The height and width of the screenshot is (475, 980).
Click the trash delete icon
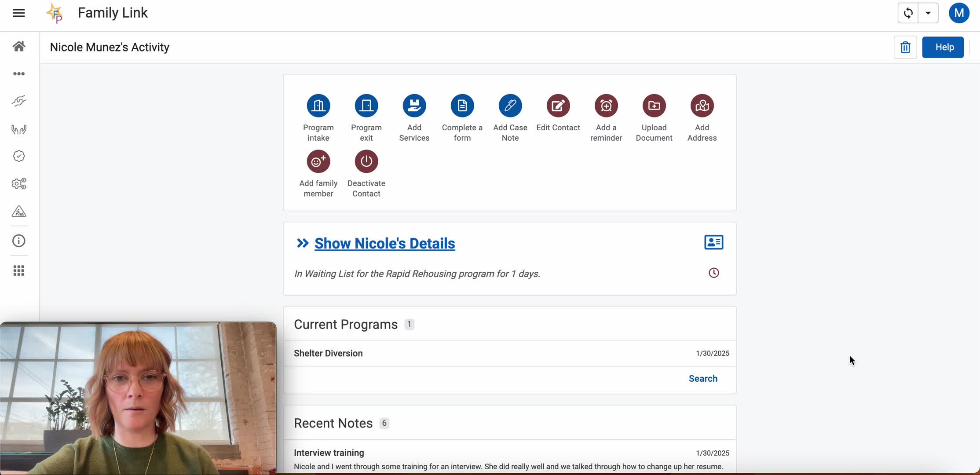905,47
